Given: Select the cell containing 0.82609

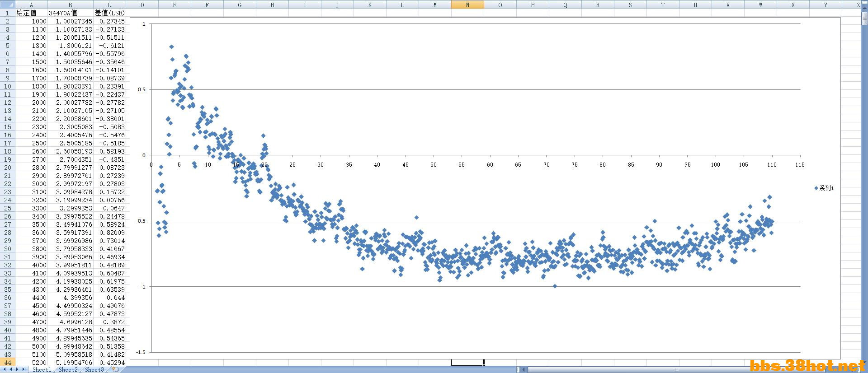Looking at the screenshot, I should (109, 232).
